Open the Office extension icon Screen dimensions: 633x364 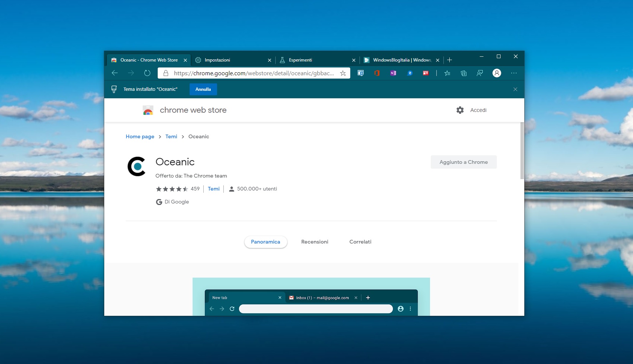click(377, 73)
